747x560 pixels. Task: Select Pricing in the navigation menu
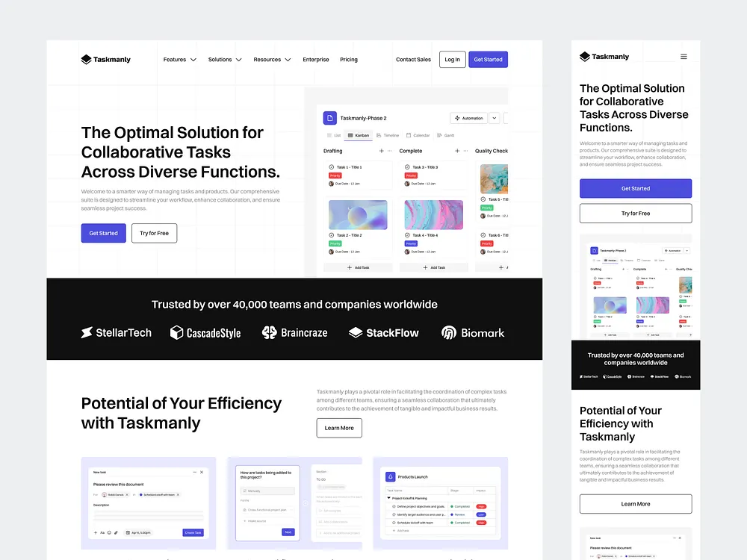(348, 59)
